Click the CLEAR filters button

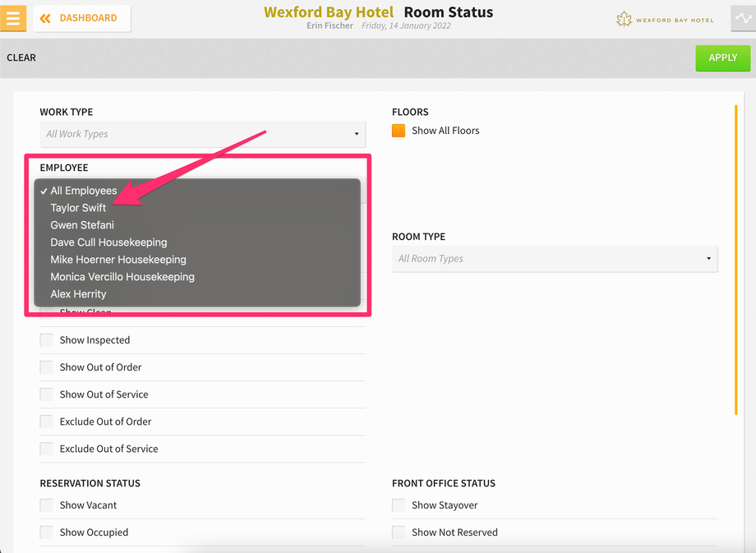pos(21,58)
